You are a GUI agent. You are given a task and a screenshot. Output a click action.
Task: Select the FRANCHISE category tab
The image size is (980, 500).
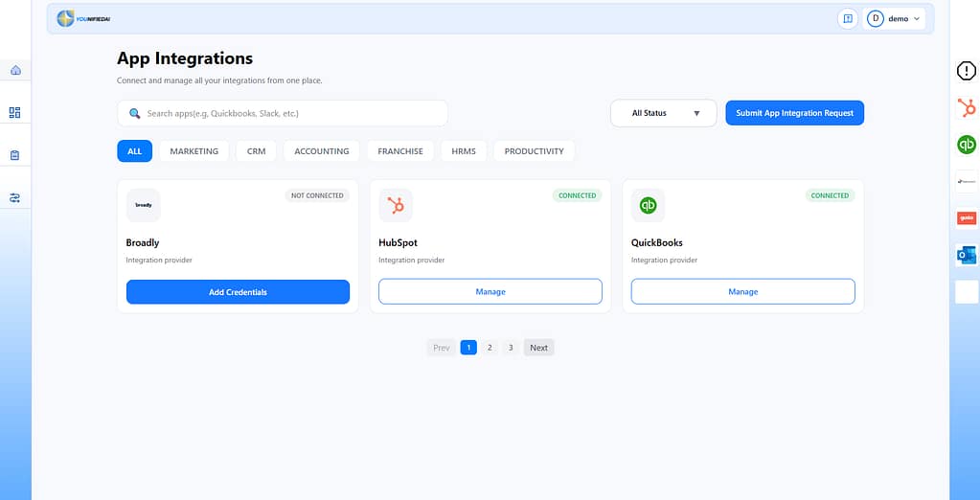pos(400,151)
